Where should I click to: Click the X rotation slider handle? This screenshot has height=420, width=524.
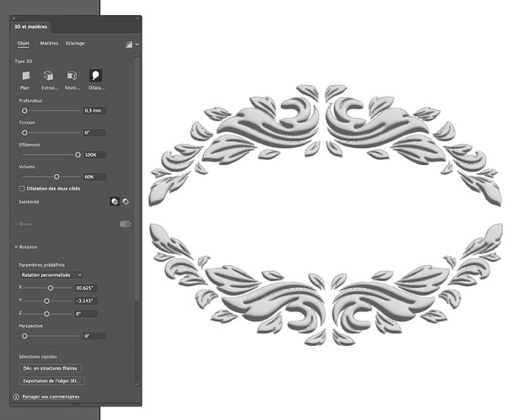coord(51,288)
